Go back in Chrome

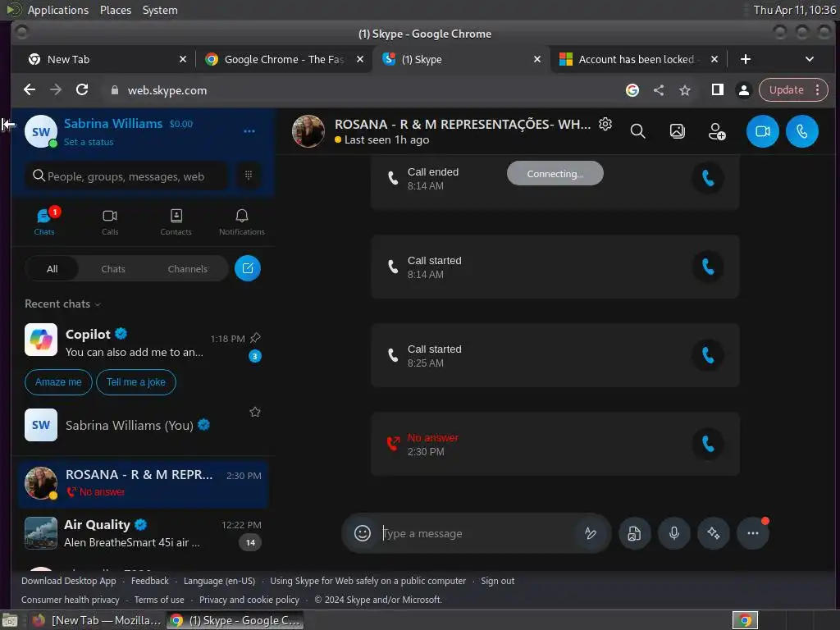30,90
